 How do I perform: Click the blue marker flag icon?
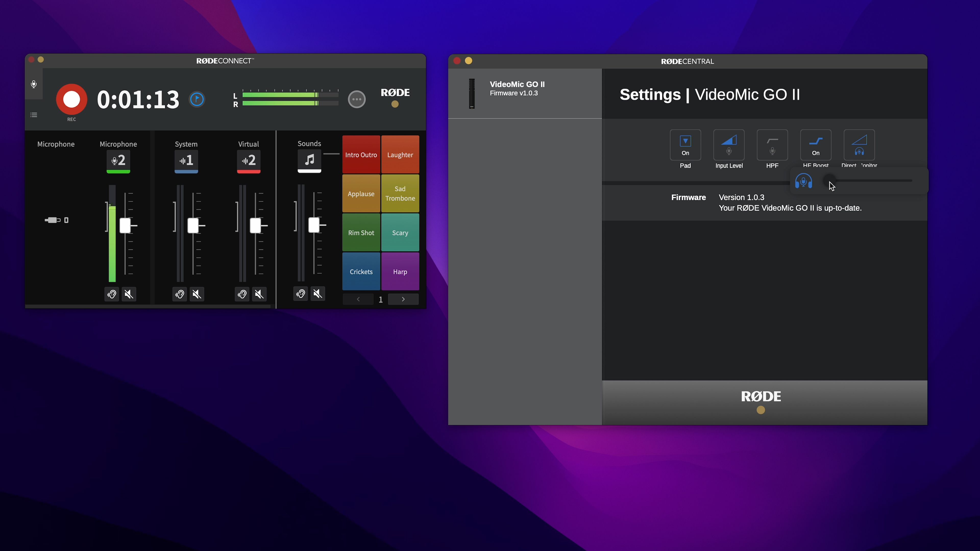point(197,99)
